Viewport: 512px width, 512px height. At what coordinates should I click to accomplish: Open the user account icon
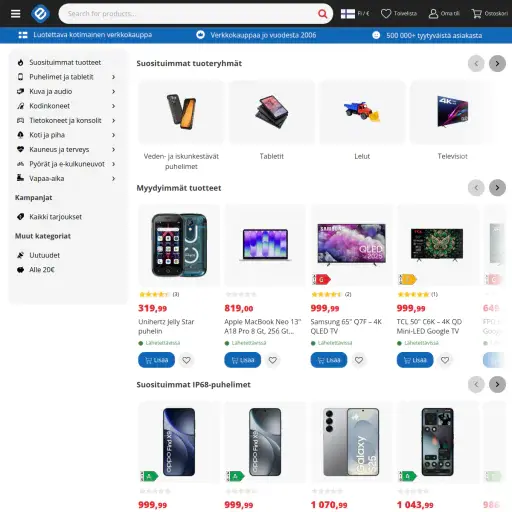(x=433, y=14)
